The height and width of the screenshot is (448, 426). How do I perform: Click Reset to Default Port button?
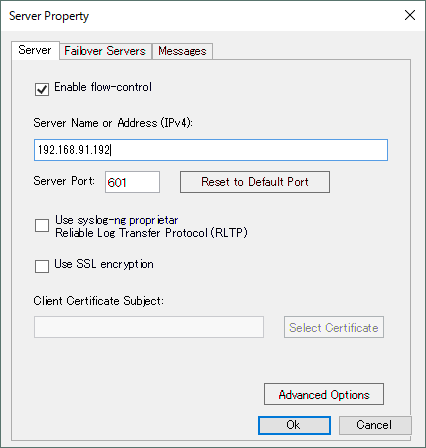pyautogui.click(x=255, y=182)
